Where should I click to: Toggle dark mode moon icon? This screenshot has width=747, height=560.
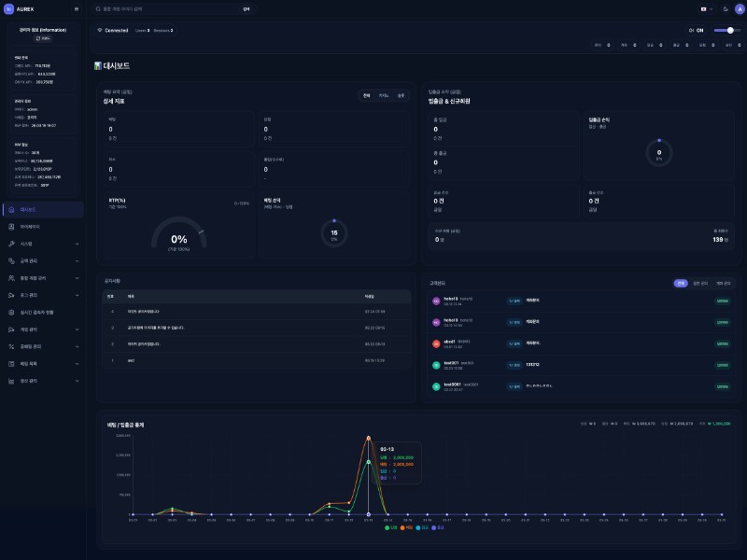(x=726, y=8)
